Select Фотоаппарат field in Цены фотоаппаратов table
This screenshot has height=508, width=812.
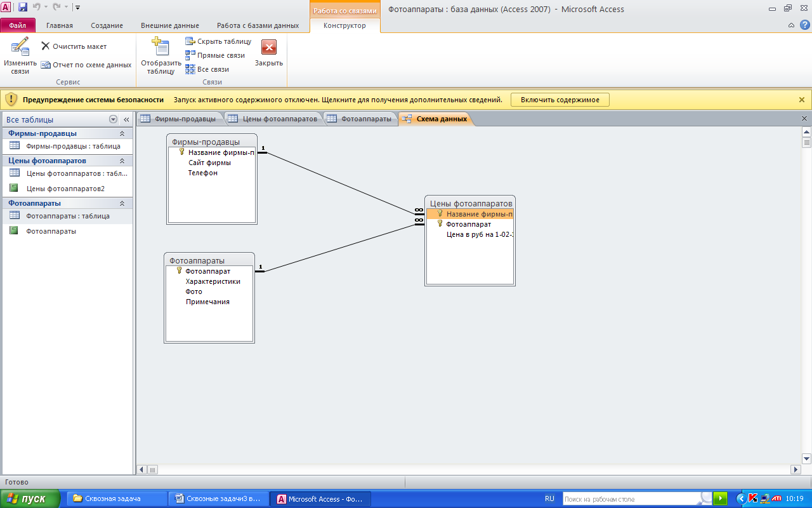click(470, 224)
